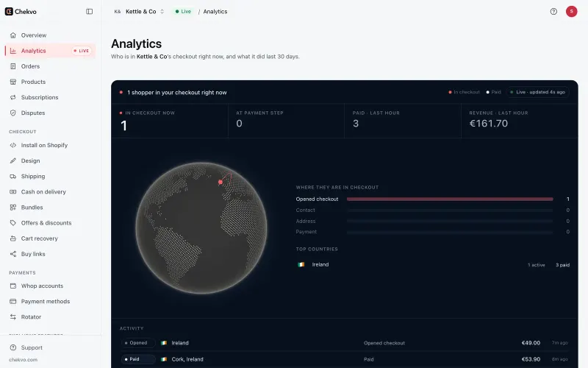Click the Install on Shopify code icon
The width and height of the screenshot is (588, 368).
[13, 145]
